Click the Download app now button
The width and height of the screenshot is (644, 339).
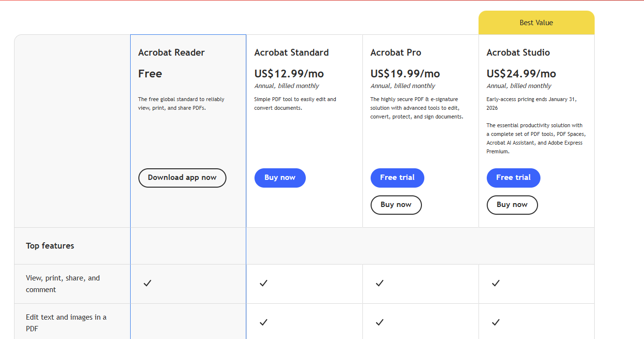pyautogui.click(x=182, y=177)
